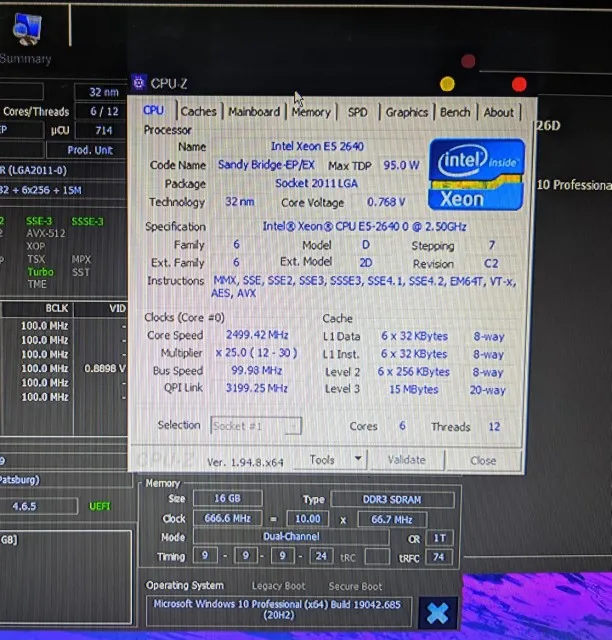612x640 pixels.
Task: Click the Summary computer icon
Action: [x=27, y=29]
